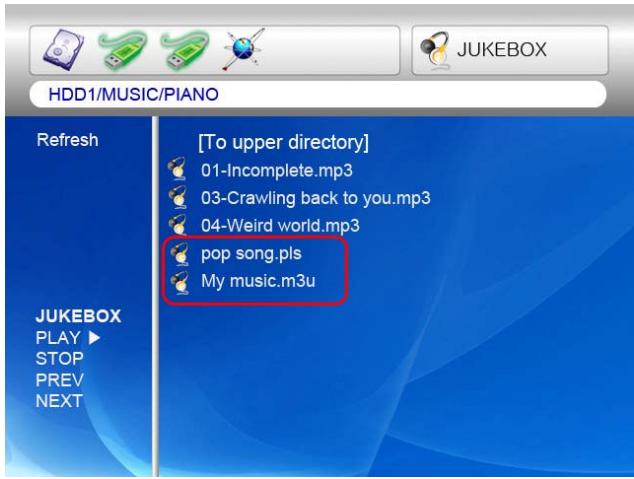The height and width of the screenshot is (479, 634).
Task: Click the playlist icon beside pop song.pls
Action: 180,254
